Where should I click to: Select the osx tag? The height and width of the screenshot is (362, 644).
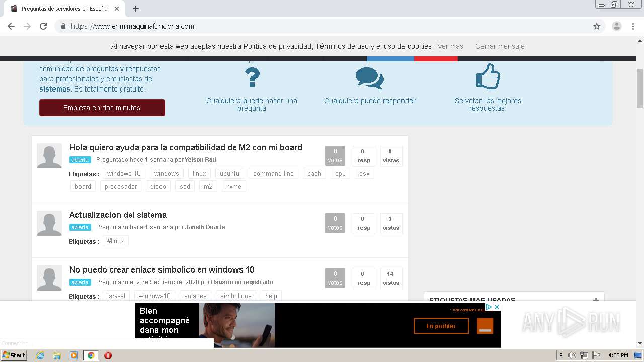click(364, 173)
